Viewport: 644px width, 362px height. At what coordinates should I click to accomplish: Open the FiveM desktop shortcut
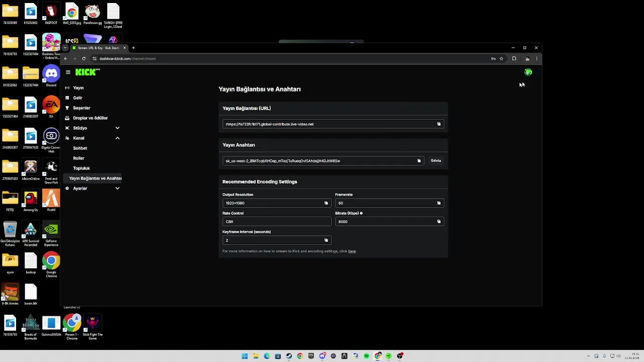tap(51, 201)
